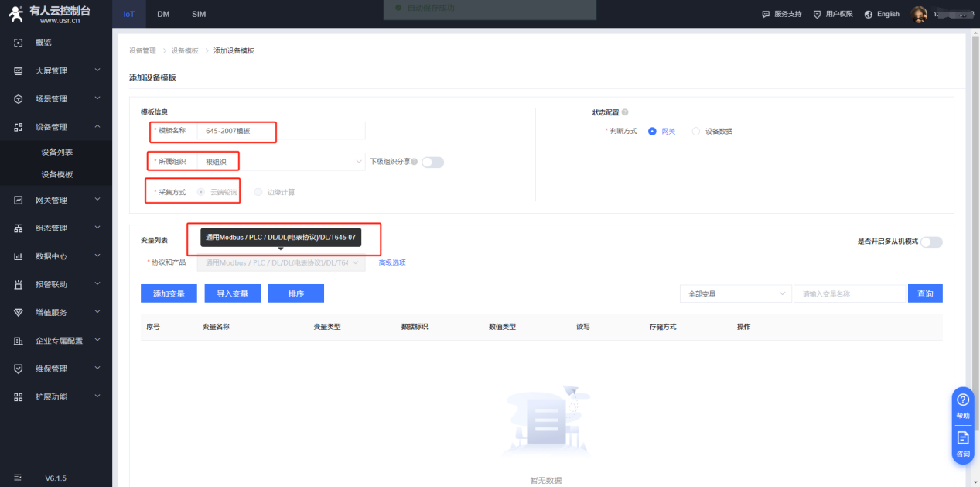
Task: Select the 设备数据 radio option
Action: [x=696, y=132]
